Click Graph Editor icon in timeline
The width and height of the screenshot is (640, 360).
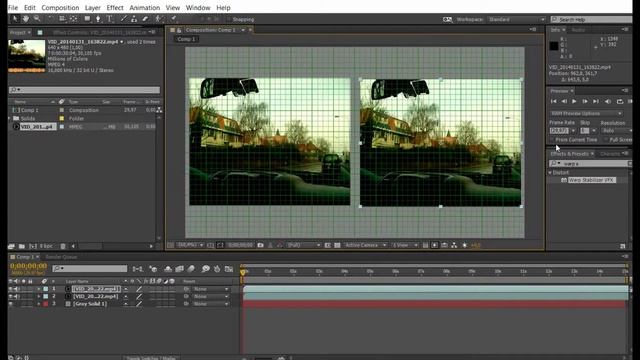(229, 269)
